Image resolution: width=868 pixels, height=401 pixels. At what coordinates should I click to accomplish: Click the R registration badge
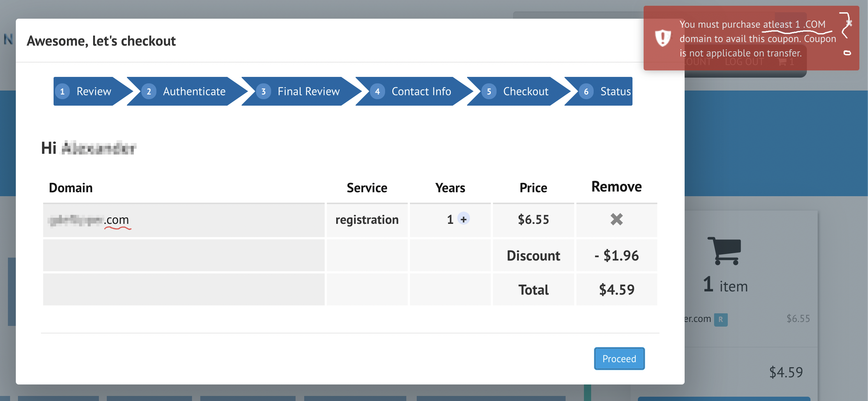[x=720, y=319]
